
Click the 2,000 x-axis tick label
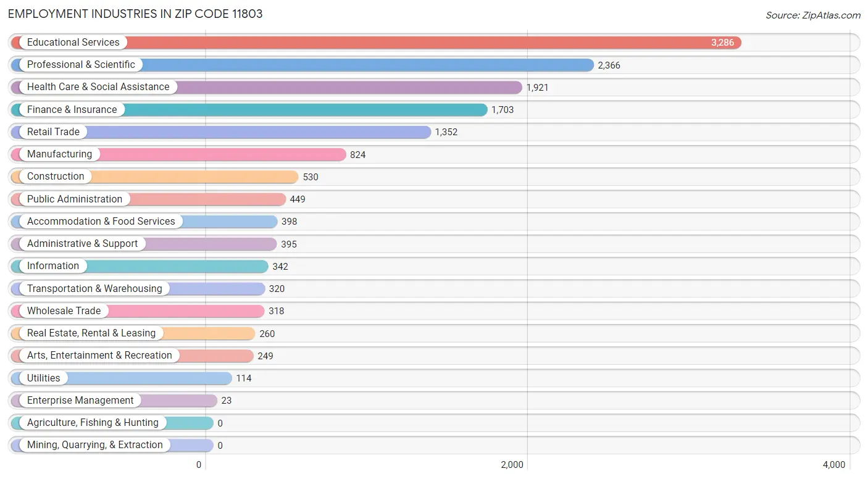tap(512, 465)
